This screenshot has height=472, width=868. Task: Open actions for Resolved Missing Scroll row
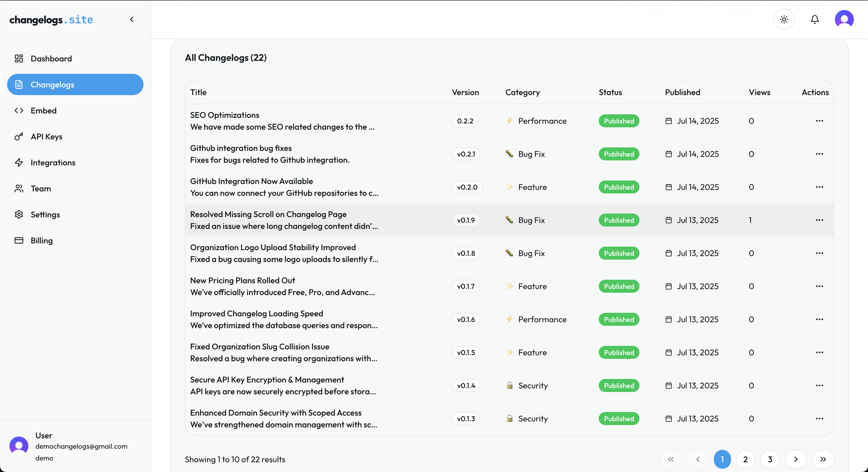(x=820, y=220)
